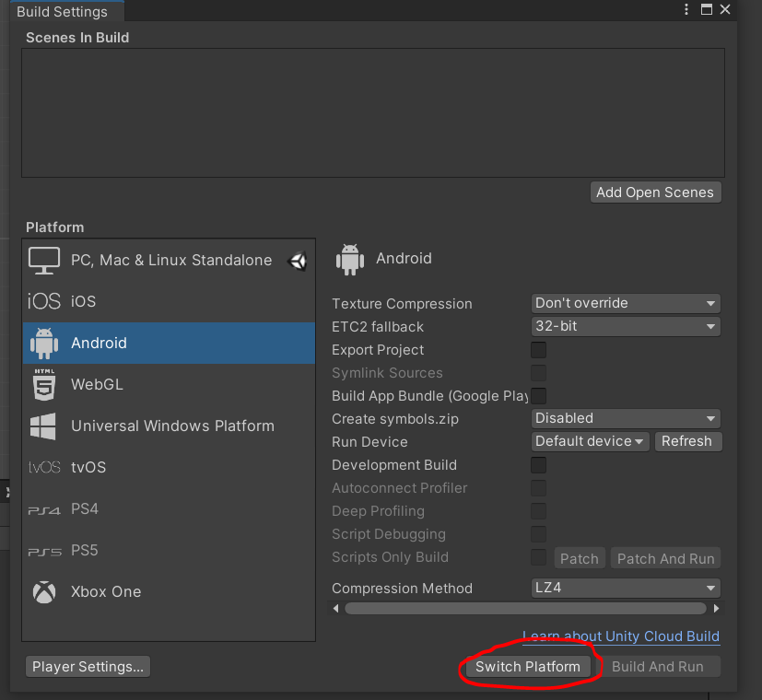This screenshot has width=762, height=700.
Task: Select the Android robot icon in platform list
Action: tap(44, 344)
